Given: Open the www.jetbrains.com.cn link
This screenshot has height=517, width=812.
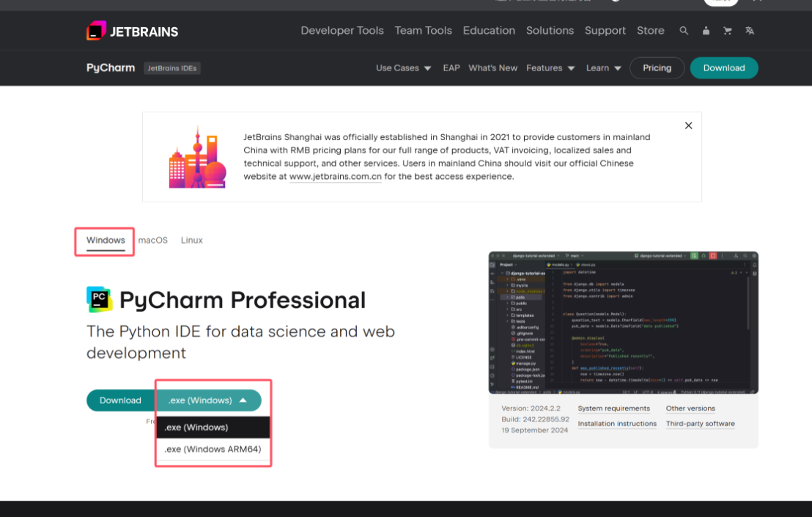Looking at the screenshot, I should click(x=335, y=176).
